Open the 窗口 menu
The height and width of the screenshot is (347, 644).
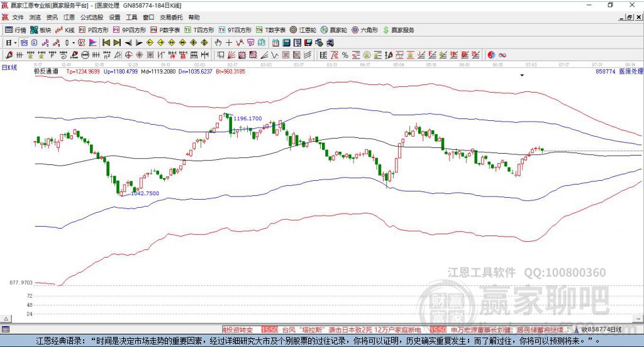pyautogui.click(x=148, y=17)
